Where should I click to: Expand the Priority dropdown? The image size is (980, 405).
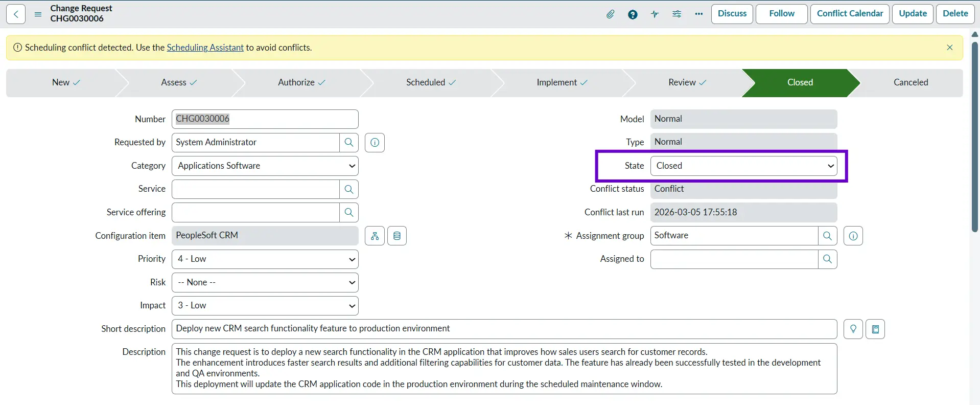pos(265,259)
